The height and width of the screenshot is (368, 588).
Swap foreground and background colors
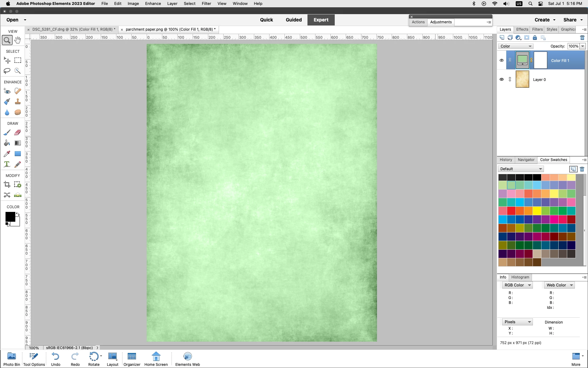18,214
